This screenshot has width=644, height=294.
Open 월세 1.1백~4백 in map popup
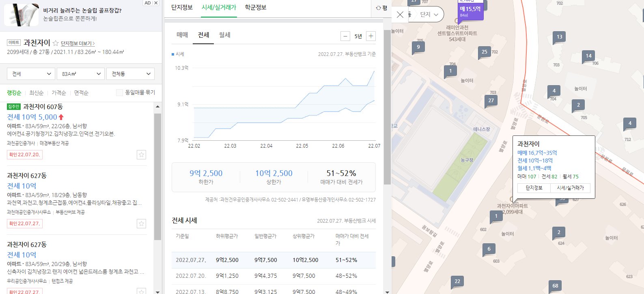tap(534, 168)
